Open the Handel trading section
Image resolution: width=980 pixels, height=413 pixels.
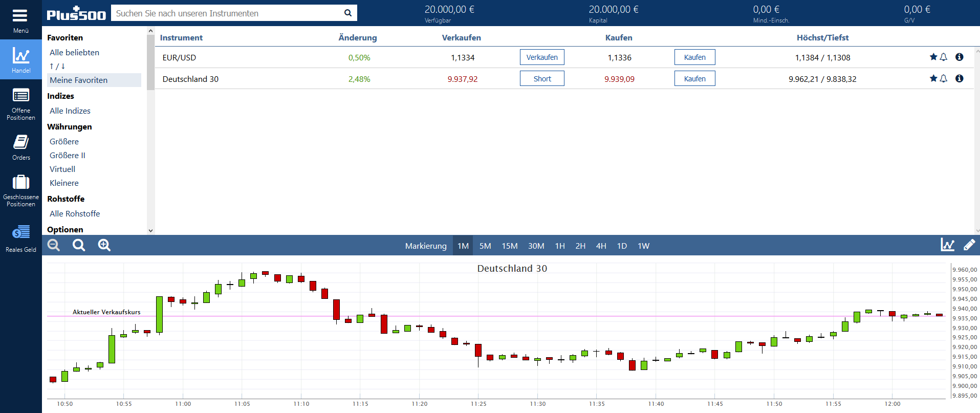point(20,59)
